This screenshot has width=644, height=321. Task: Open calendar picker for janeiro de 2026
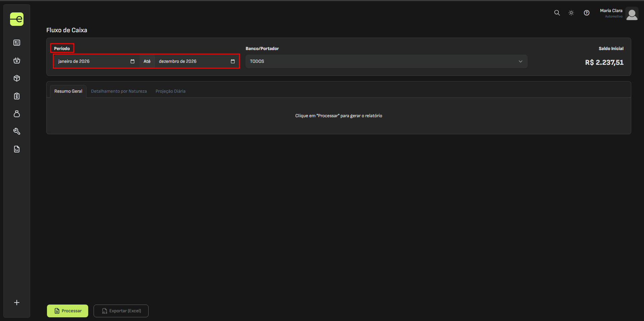(x=132, y=61)
